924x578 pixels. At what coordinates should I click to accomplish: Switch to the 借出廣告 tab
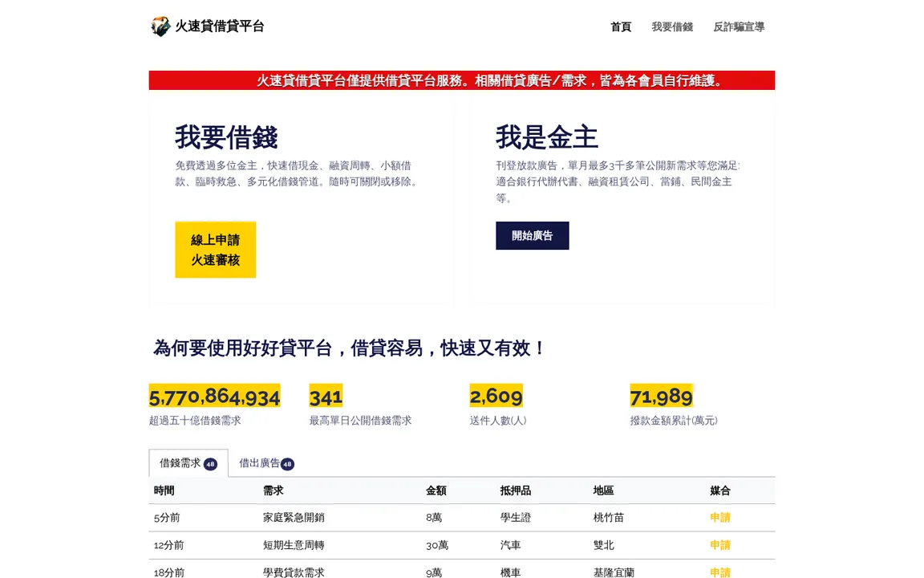tap(266, 463)
